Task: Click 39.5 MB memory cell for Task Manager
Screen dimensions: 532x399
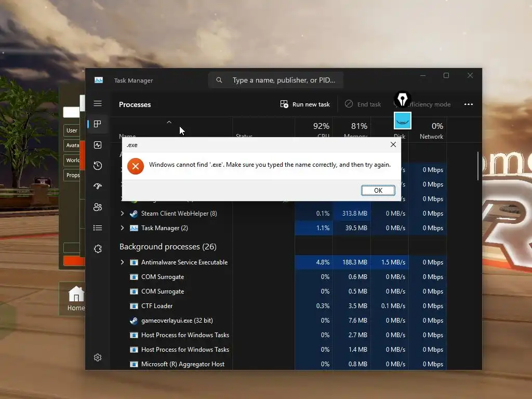Action: (352, 228)
